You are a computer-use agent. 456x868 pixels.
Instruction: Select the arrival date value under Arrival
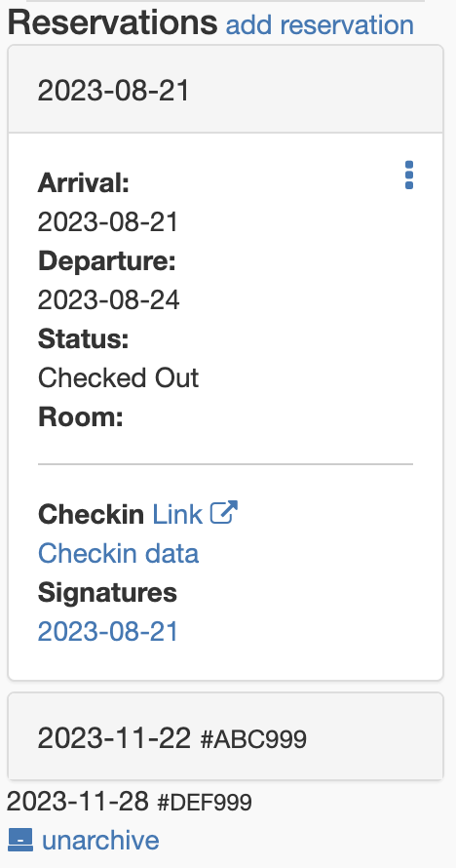click(108, 222)
